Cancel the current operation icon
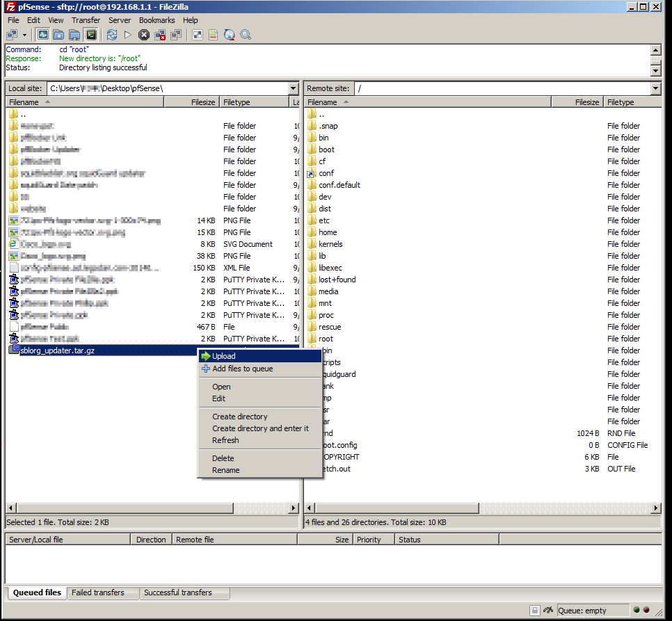This screenshot has height=621, width=672. 144,35
